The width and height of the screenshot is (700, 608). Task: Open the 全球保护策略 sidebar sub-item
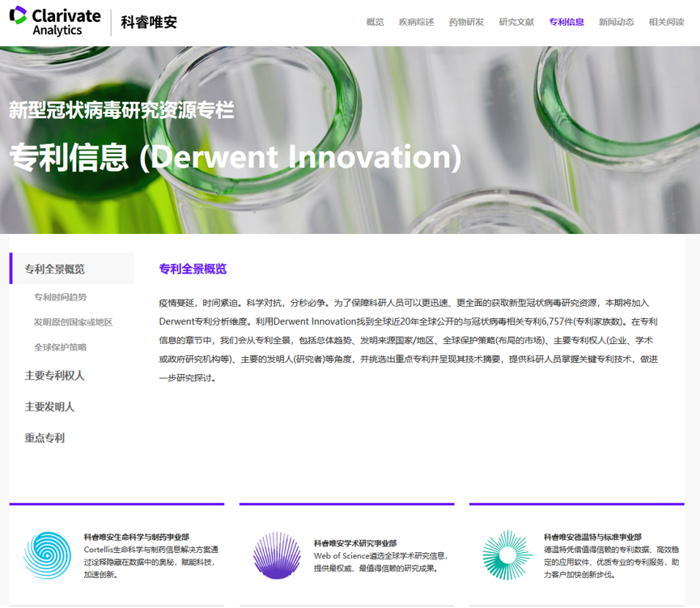(60, 347)
